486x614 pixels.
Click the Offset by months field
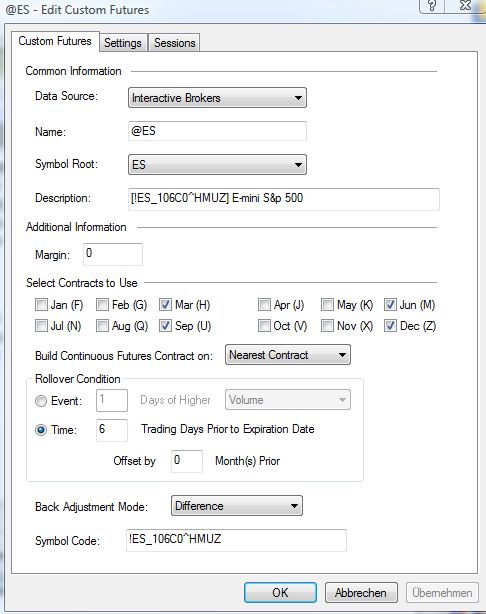[187, 461]
